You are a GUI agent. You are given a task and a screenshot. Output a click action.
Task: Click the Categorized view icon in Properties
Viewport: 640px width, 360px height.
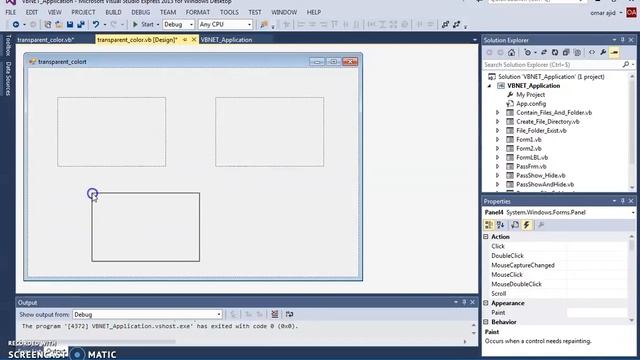coord(489,225)
